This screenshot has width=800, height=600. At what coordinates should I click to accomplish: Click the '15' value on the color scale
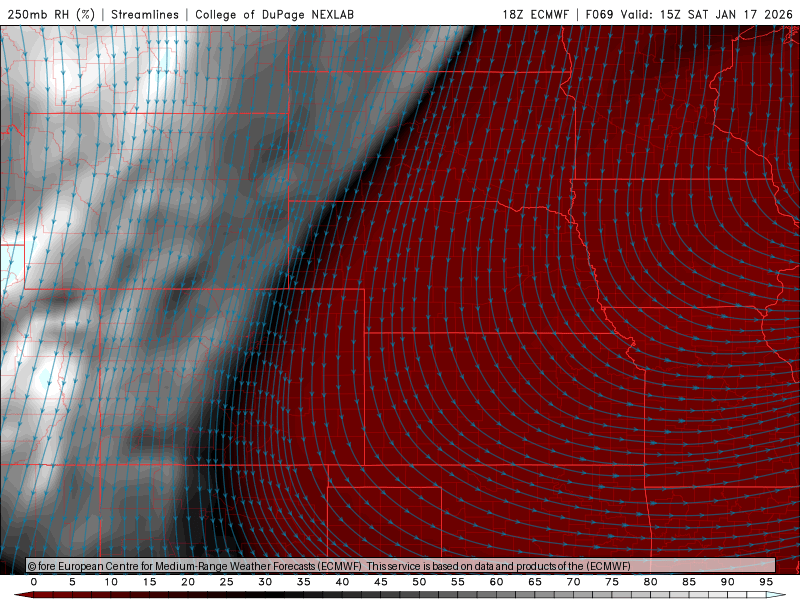click(149, 582)
